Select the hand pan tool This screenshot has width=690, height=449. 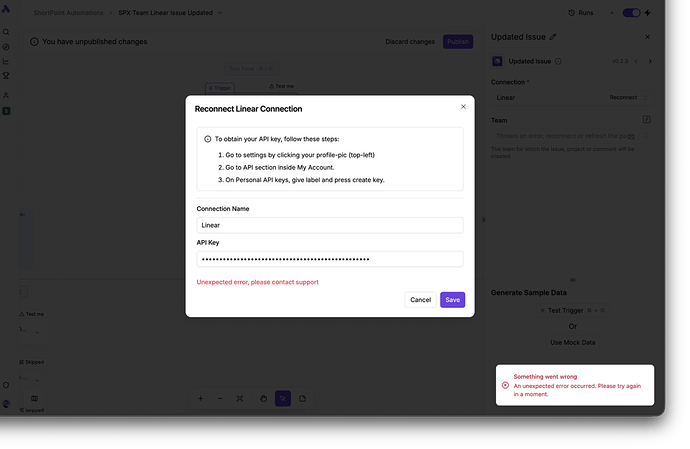click(x=263, y=398)
